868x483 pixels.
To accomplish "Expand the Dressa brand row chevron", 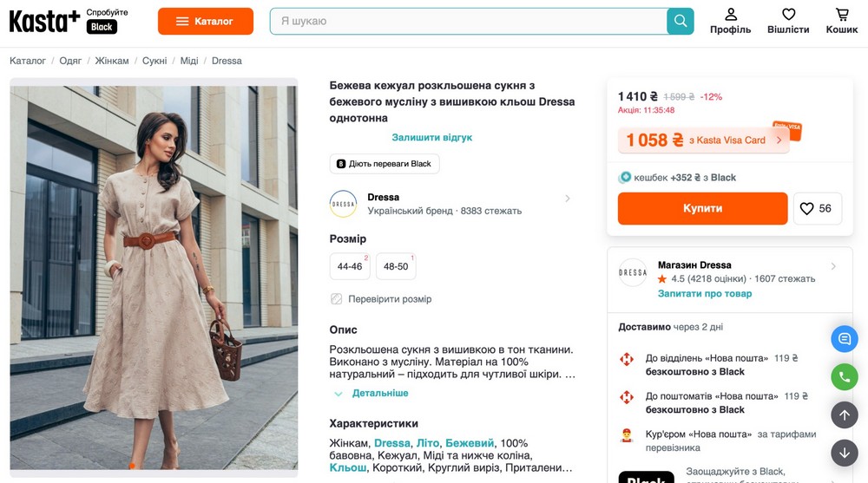I will pos(568,199).
